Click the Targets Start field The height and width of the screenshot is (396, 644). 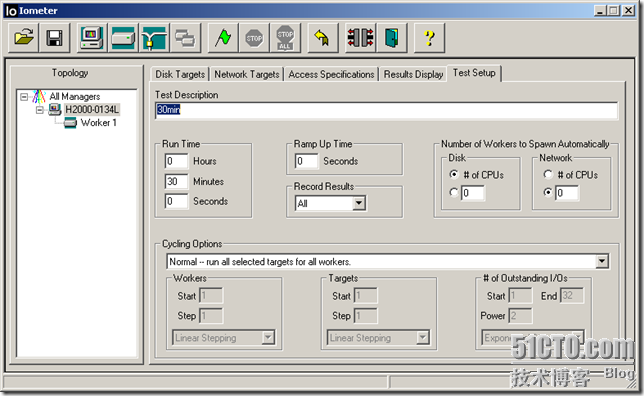point(366,296)
